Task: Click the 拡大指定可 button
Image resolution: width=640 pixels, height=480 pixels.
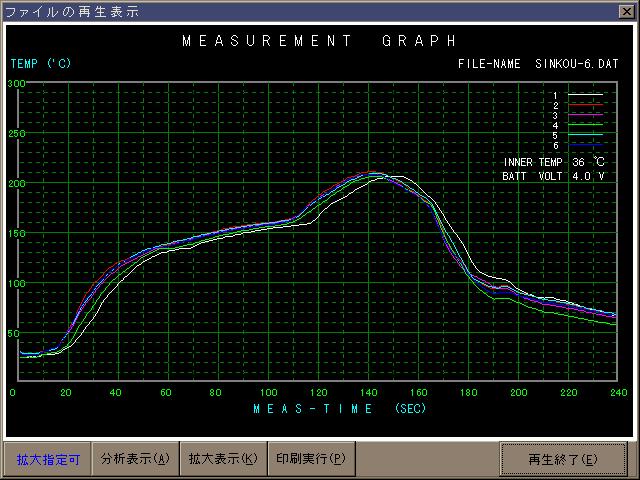Action: [47, 459]
